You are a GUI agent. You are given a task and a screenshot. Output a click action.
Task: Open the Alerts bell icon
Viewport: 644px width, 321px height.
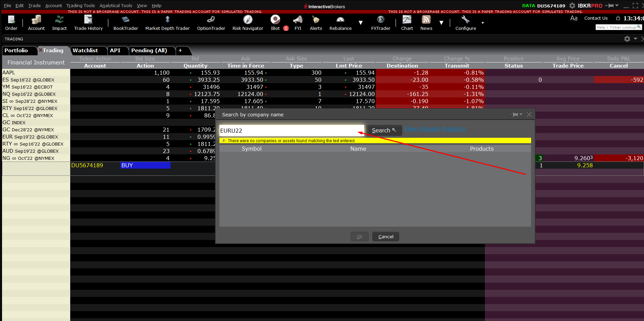[316, 23]
